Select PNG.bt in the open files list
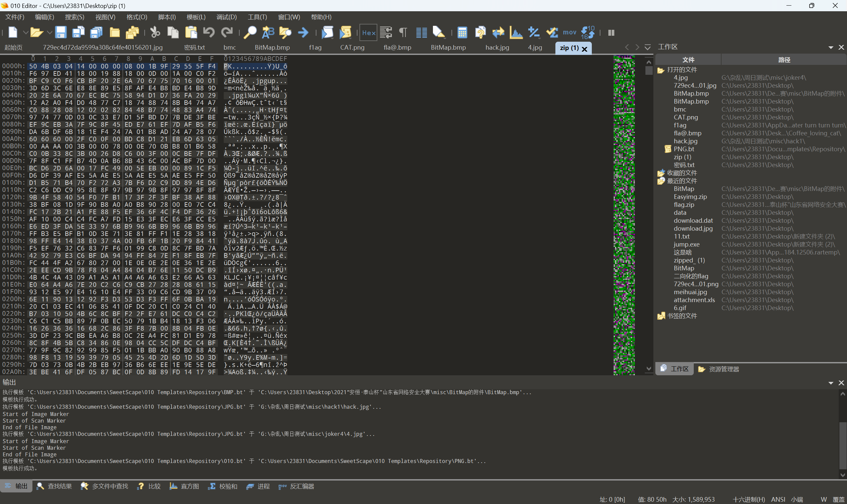This screenshot has height=504, width=847. 683,149
